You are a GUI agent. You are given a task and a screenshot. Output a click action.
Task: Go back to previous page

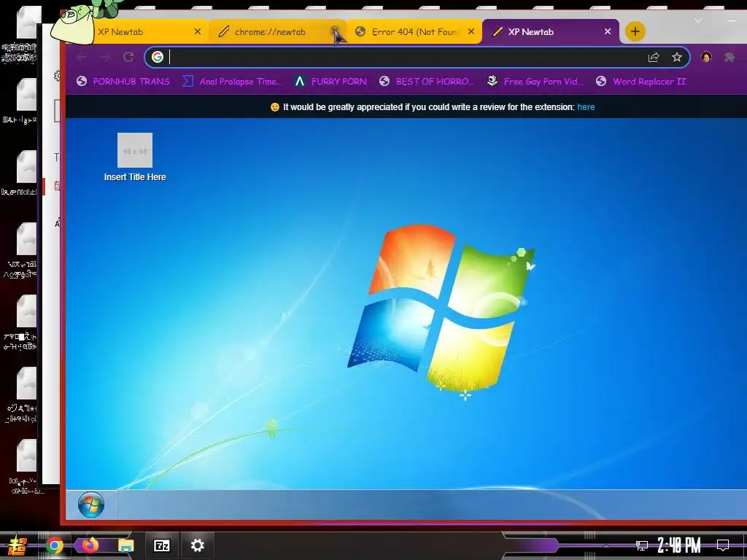pyautogui.click(x=82, y=57)
